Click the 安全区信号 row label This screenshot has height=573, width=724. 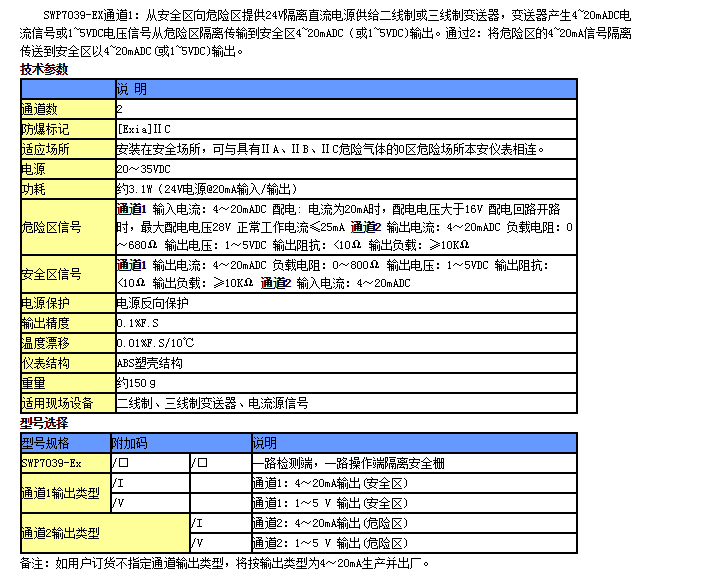[52, 274]
